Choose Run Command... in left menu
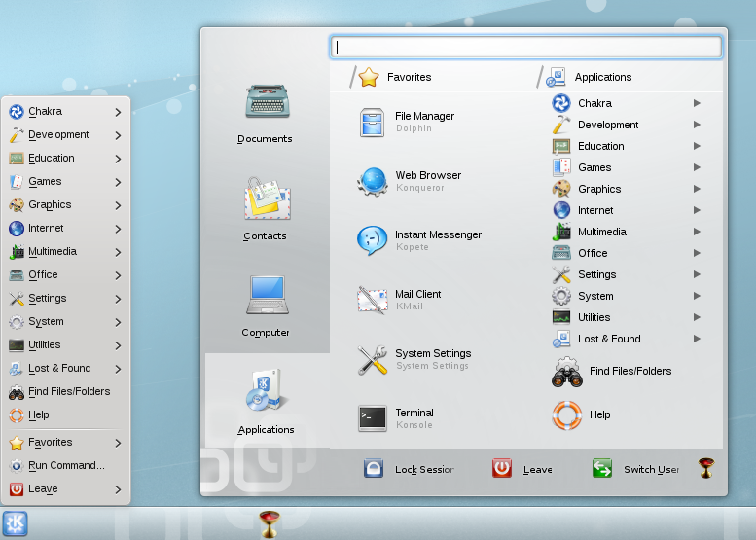The image size is (756, 540). (x=65, y=465)
